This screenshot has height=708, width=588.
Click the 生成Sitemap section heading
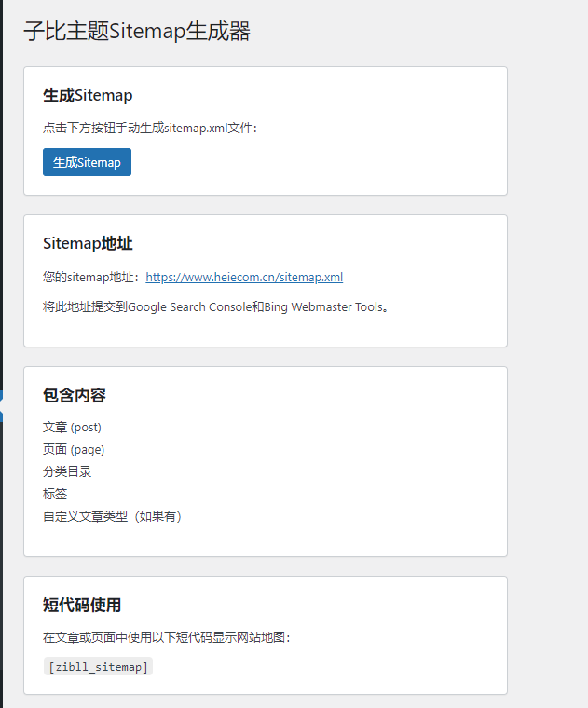88,95
